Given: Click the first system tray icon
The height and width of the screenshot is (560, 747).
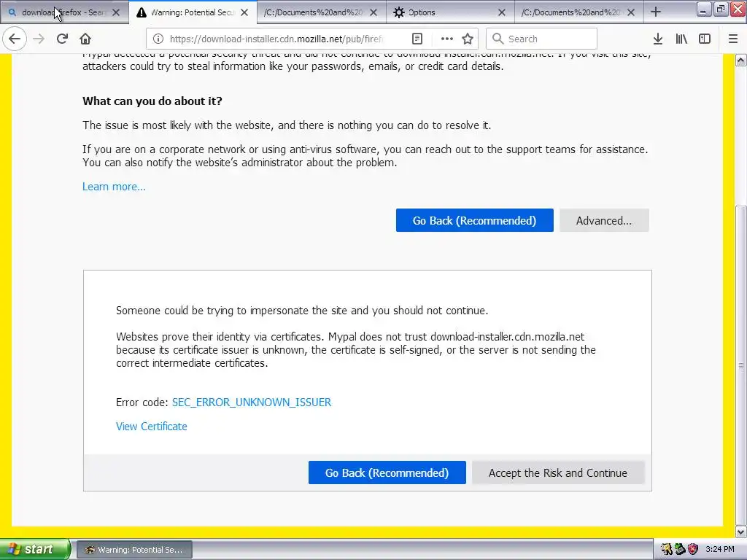Looking at the screenshot, I should pyautogui.click(x=667, y=550).
